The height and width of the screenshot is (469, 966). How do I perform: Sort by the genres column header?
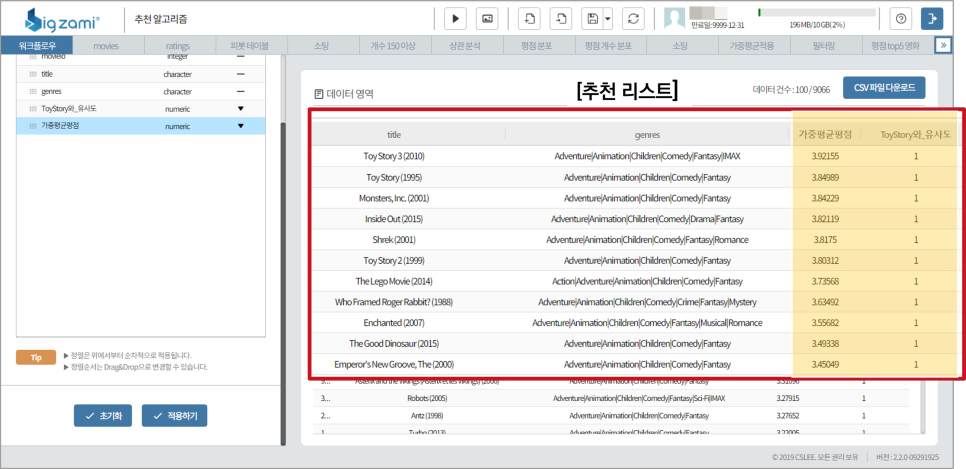(x=647, y=134)
